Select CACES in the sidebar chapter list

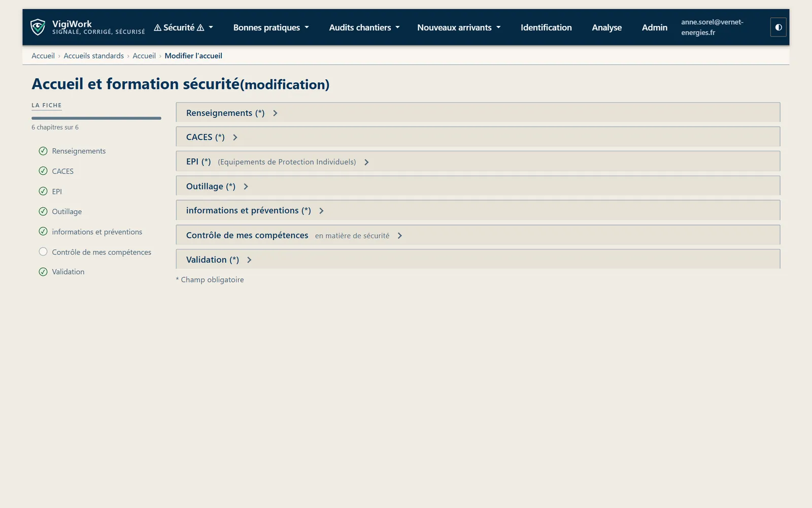[62, 171]
